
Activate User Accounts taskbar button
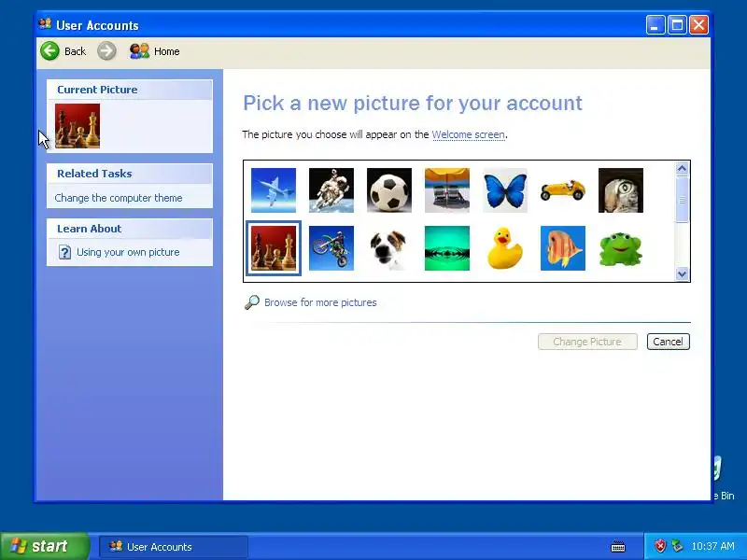click(173, 547)
